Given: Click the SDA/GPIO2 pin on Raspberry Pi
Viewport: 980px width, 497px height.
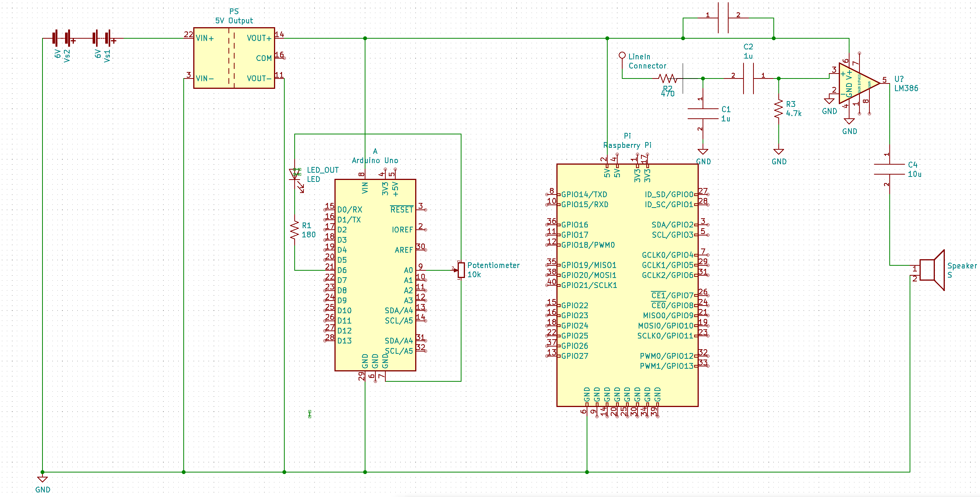Looking at the screenshot, I should tap(673, 225).
